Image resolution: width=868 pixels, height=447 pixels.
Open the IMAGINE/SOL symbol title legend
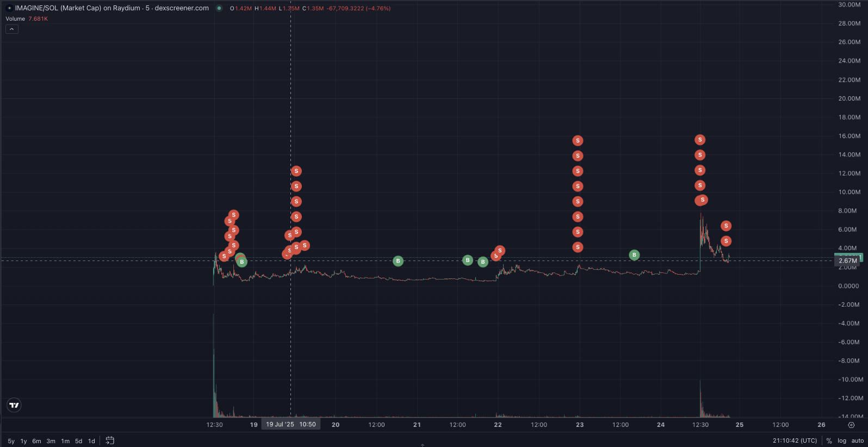(x=111, y=8)
